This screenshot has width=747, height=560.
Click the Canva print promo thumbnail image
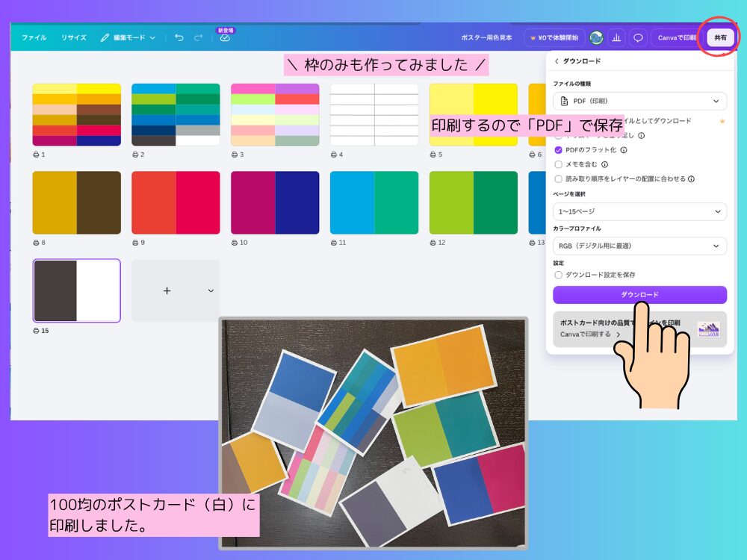click(708, 329)
